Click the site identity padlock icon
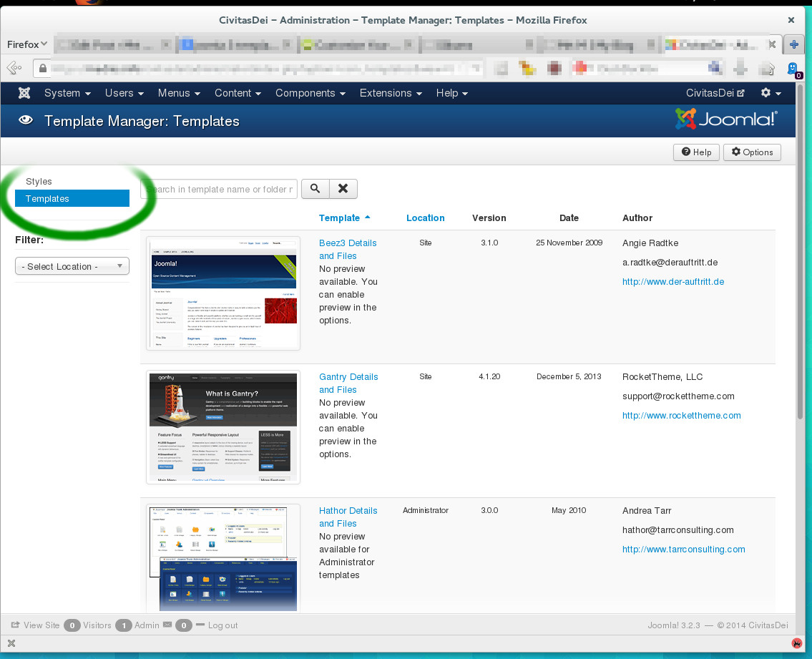 (42, 68)
